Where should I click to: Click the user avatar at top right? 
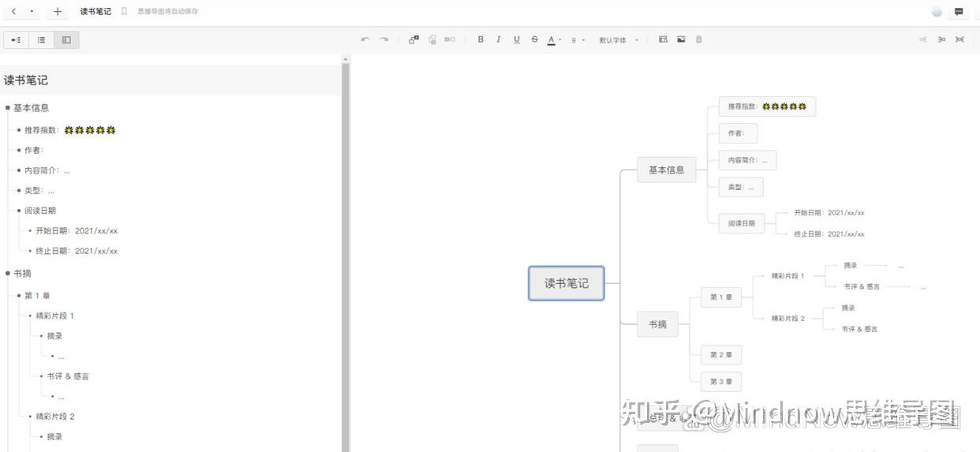tap(937, 12)
